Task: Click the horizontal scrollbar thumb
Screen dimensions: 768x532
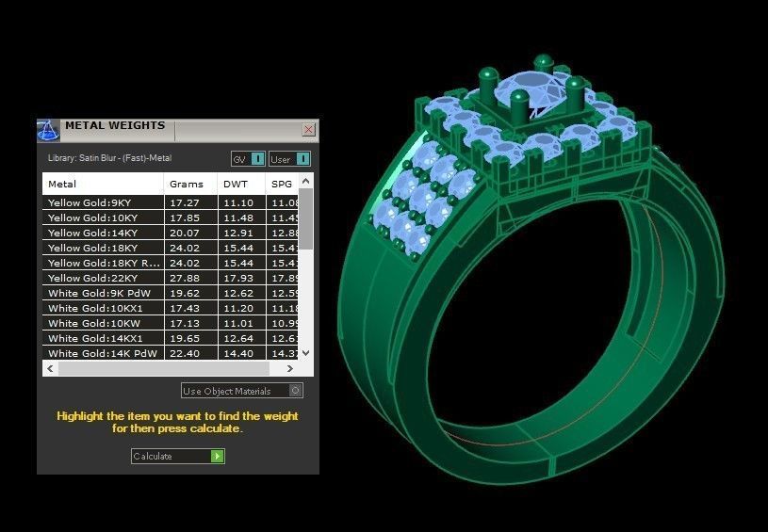Action: click(164, 368)
